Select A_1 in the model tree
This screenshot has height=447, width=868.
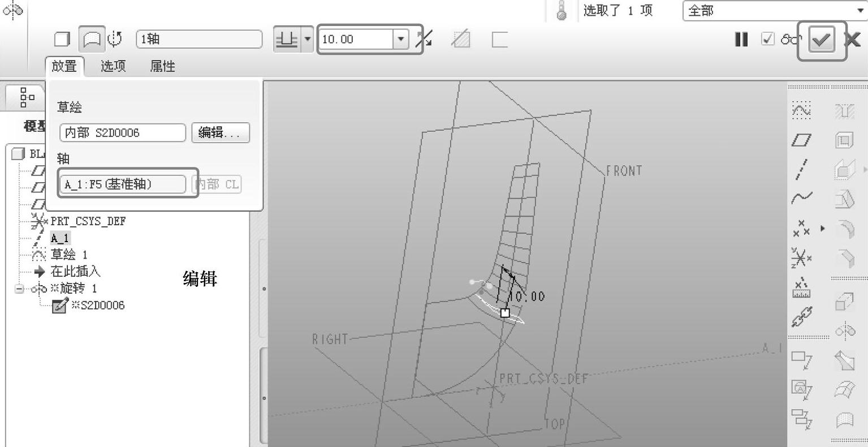tap(60, 238)
